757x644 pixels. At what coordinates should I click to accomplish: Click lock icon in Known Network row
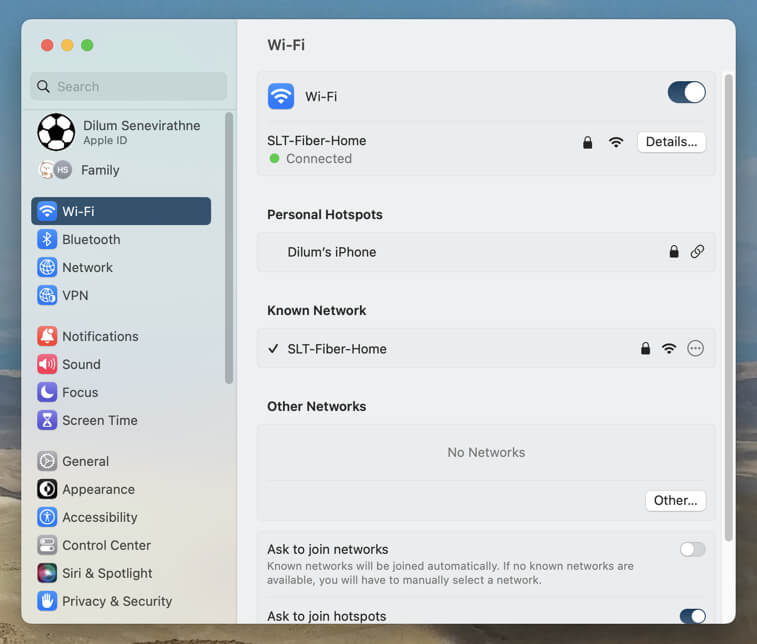pos(645,349)
